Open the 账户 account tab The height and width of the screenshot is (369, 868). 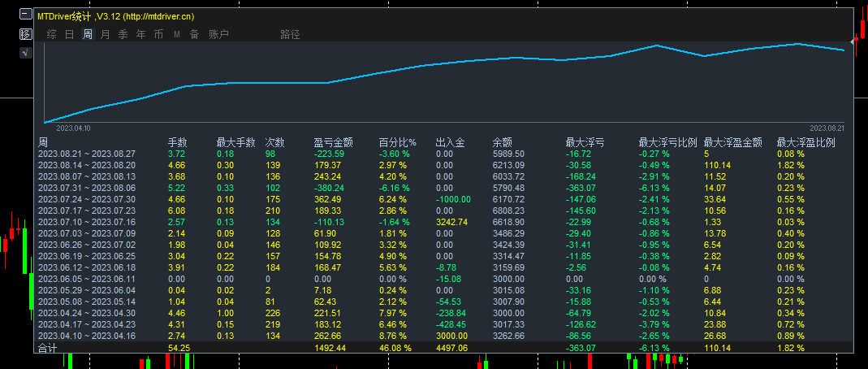point(218,34)
